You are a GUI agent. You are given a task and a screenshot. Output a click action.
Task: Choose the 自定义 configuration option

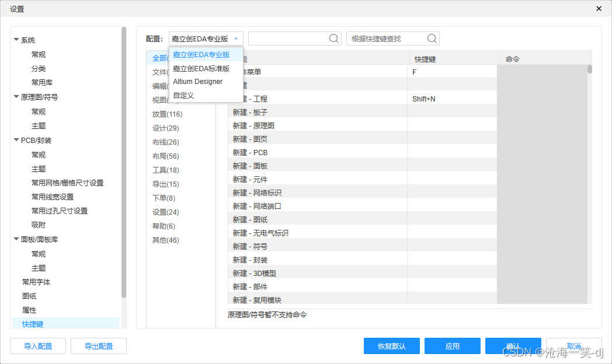(206, 96)
